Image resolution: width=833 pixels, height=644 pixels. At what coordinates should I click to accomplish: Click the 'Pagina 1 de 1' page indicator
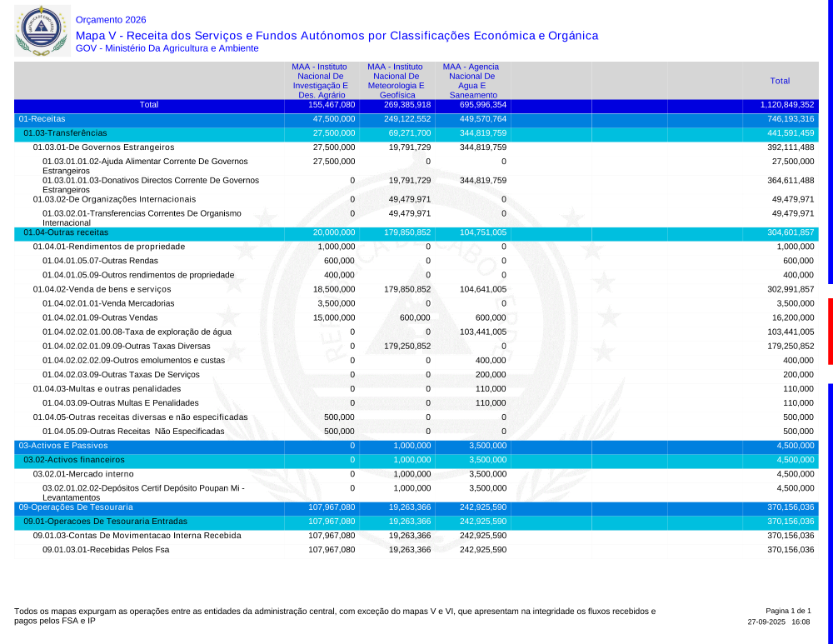(x=787, y=611)
